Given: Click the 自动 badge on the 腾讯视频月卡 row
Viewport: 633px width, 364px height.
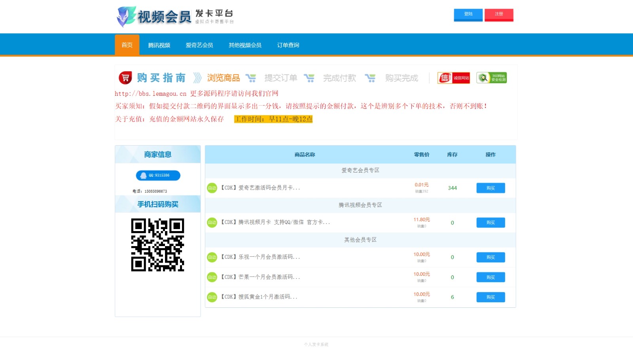Looking at the screenshot, I should tap(212, 222).
